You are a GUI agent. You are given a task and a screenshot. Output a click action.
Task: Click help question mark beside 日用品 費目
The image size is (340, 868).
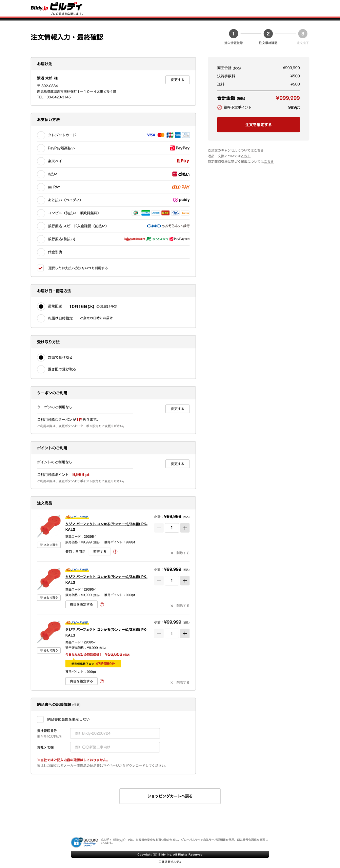(115, 552)
